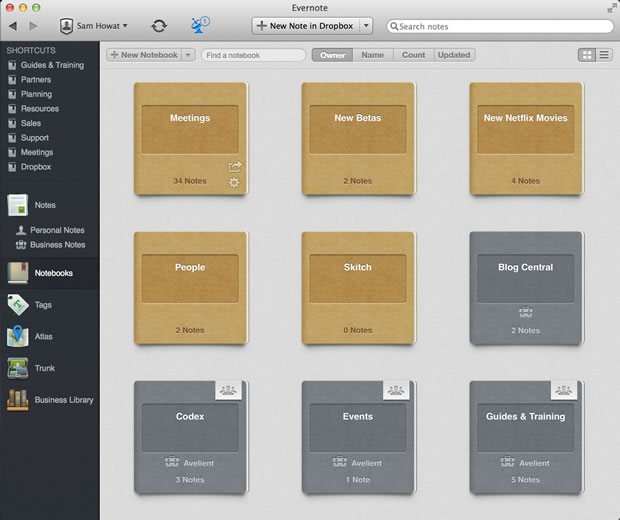Open the Skitch notebook
The height and width of the screenshot is (520, 620).
(358, 287)
